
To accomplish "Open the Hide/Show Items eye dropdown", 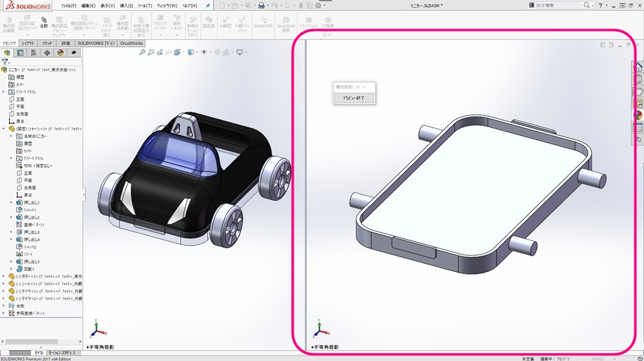I will [204, 52].
